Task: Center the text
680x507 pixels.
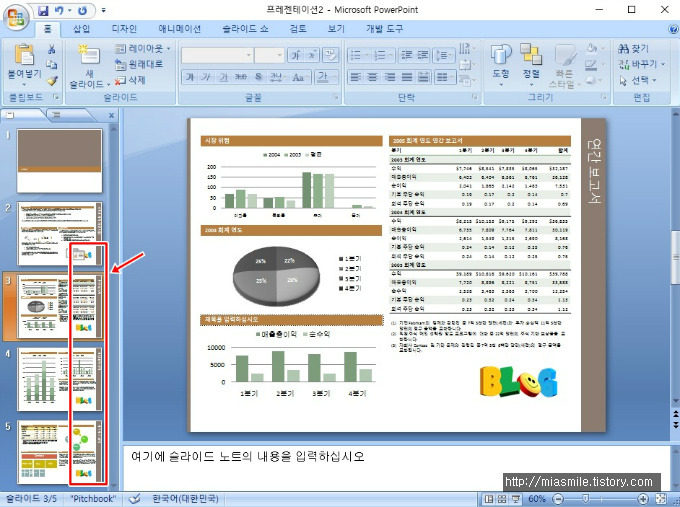Action: click(373, 77)
